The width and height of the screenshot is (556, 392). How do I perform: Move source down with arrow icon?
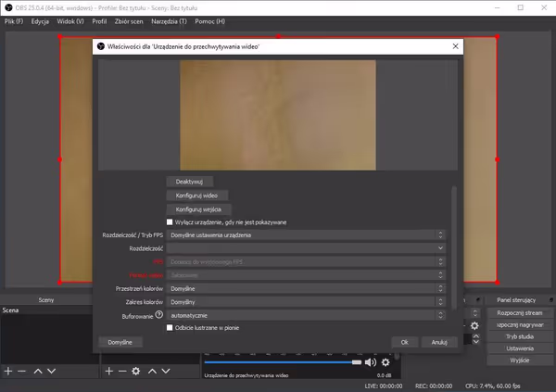coord(166,371)
